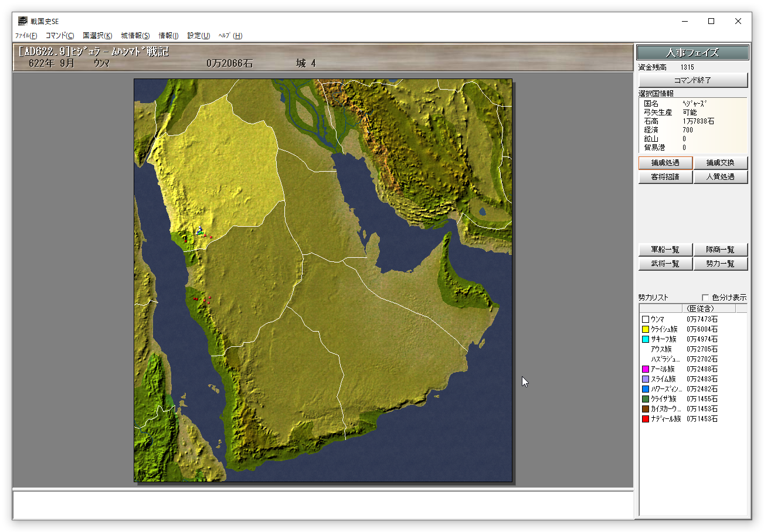Open the 軍船一覧 list
764x532 pixels.
coord(665,250)
